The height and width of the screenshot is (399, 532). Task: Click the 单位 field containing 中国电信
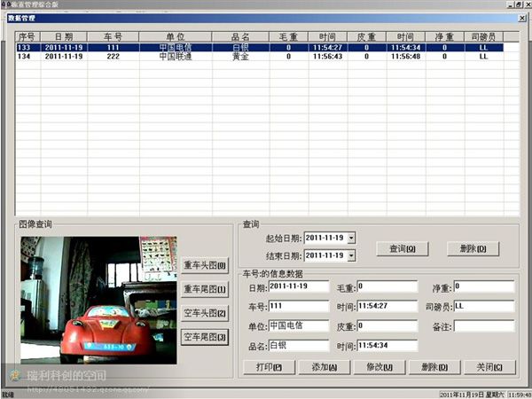point(296,325)
